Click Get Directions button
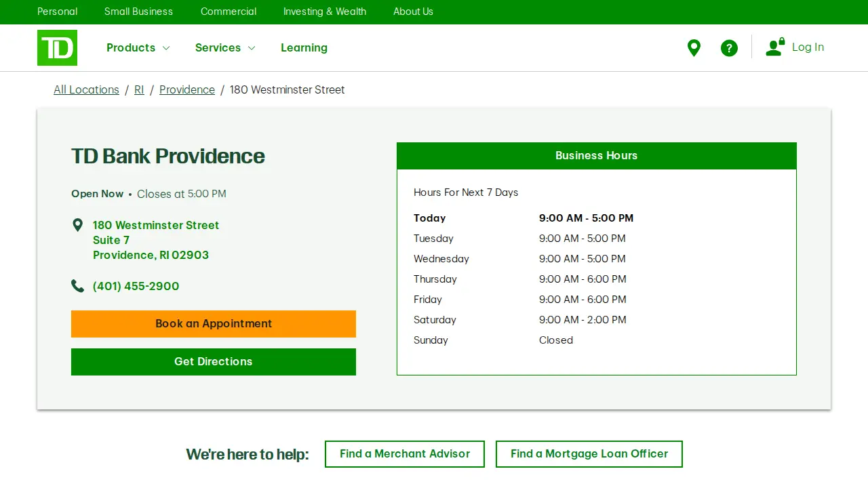 214,362
